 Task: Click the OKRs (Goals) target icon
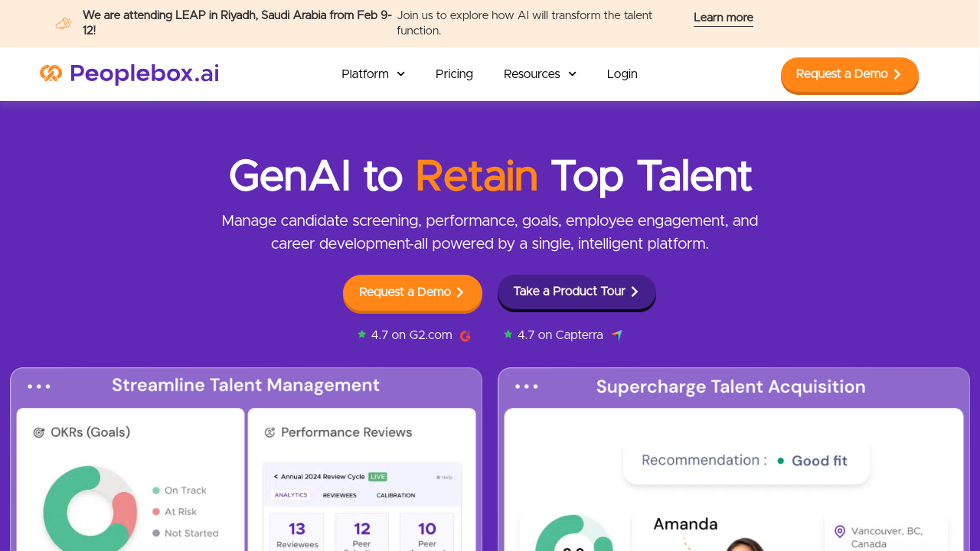[x=39, y=433]
